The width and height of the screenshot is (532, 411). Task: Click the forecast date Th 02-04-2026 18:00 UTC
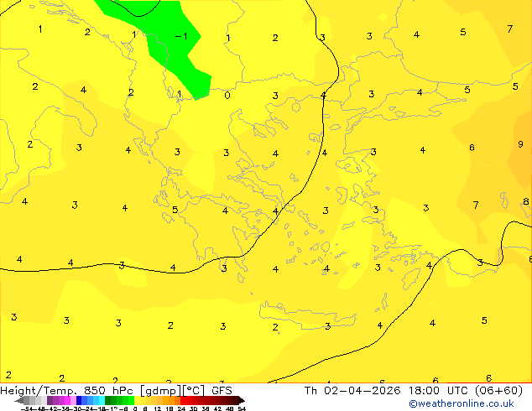(x=413, y=391)
